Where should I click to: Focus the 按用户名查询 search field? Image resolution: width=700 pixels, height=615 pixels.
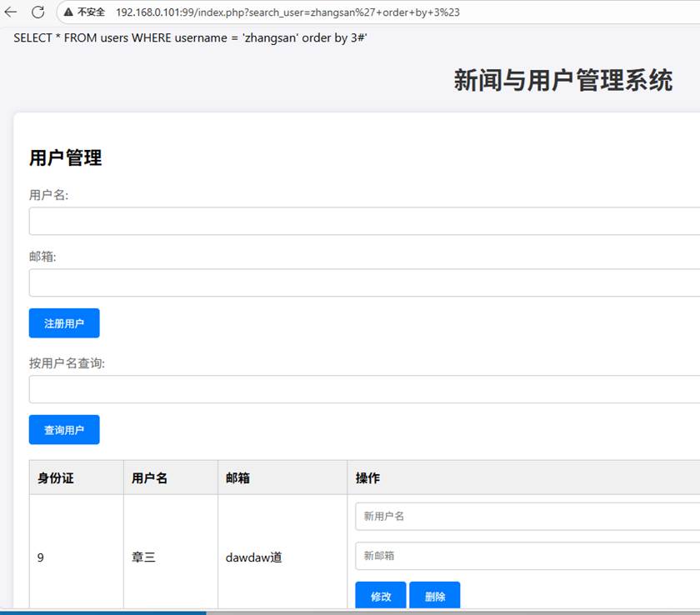coord(364,389)
